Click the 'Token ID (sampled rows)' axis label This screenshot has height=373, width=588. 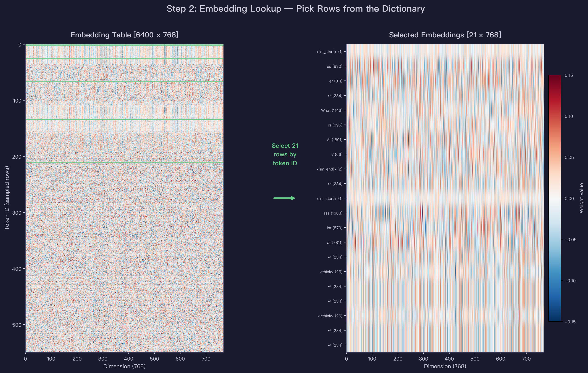[7, 198]
